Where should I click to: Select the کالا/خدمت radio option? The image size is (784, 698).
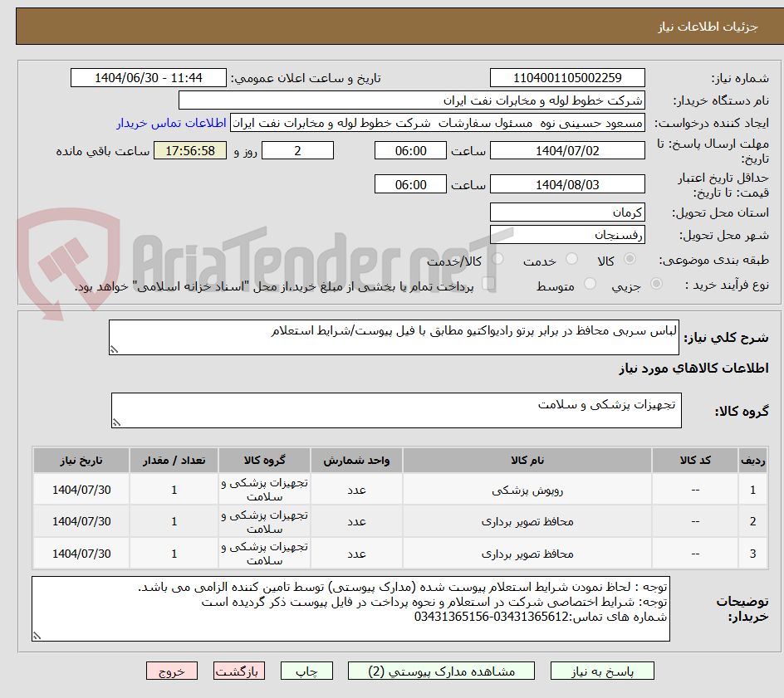point(496,259)
